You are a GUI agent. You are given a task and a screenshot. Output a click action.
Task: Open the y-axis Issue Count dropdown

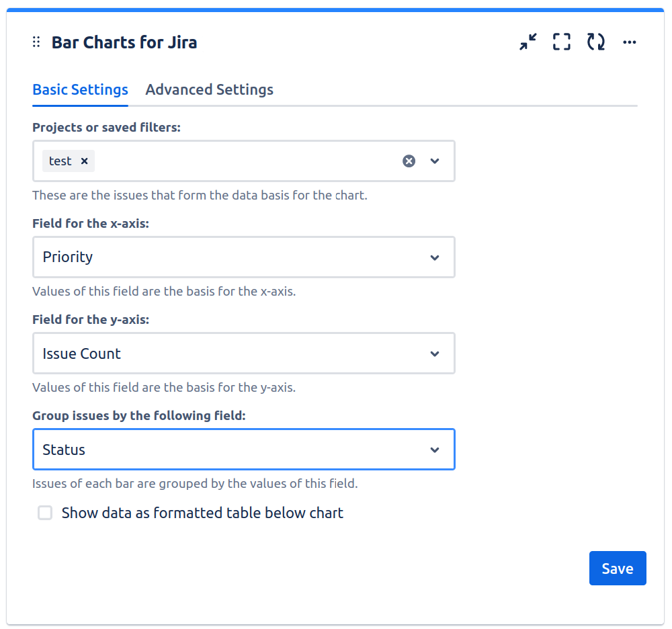243,353
